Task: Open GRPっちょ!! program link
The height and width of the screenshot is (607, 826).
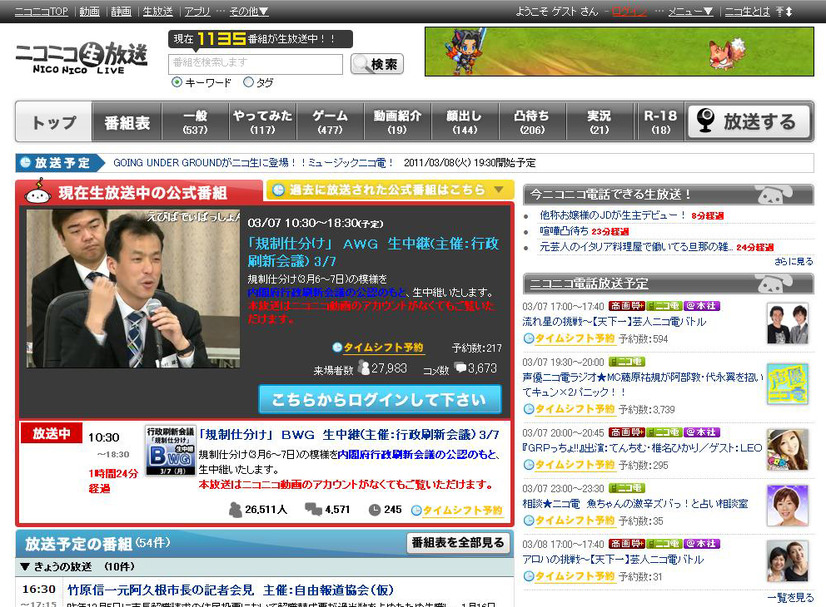Action: [642, 448]
